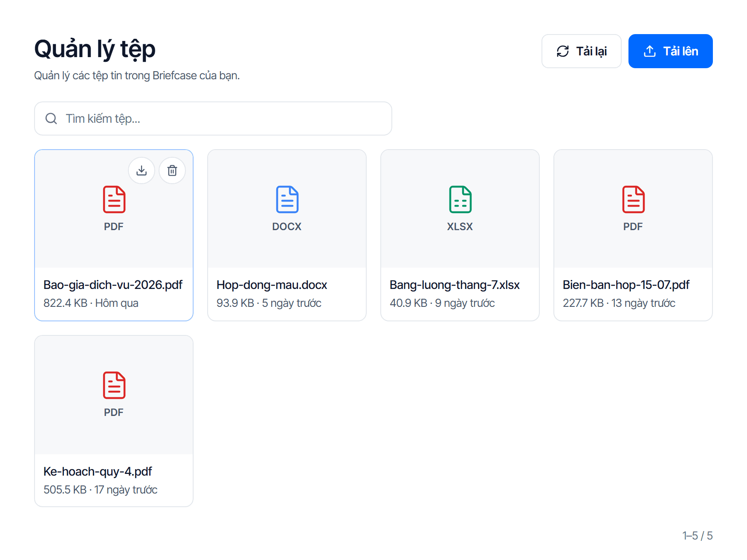Open file name Bang-luong-thang-7.xlsx

[x=455, y=285]
